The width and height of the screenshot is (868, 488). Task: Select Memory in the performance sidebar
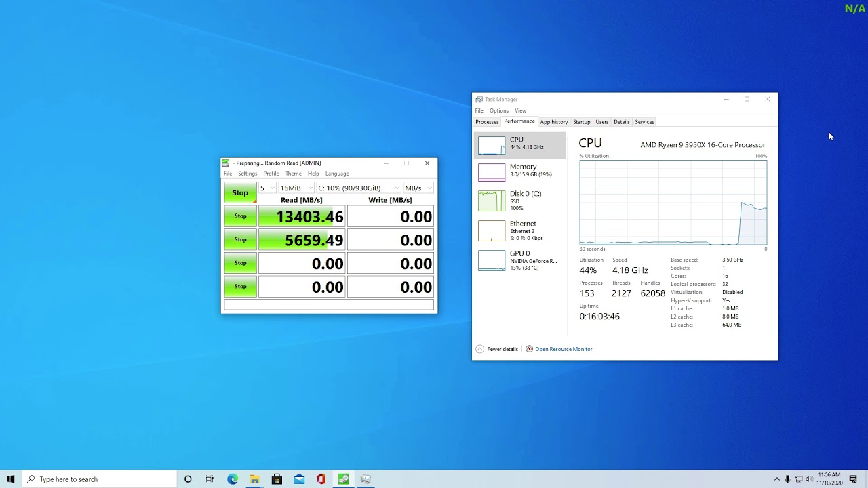[520, 172]
